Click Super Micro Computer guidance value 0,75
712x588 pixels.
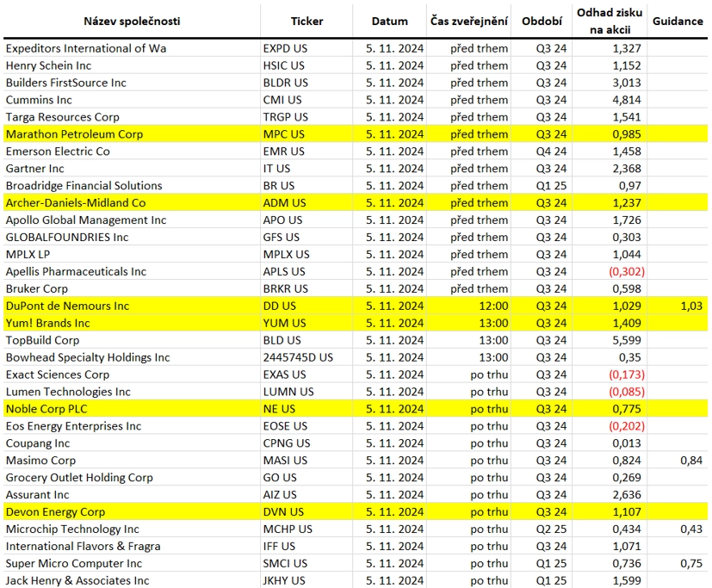coord(691,564)
